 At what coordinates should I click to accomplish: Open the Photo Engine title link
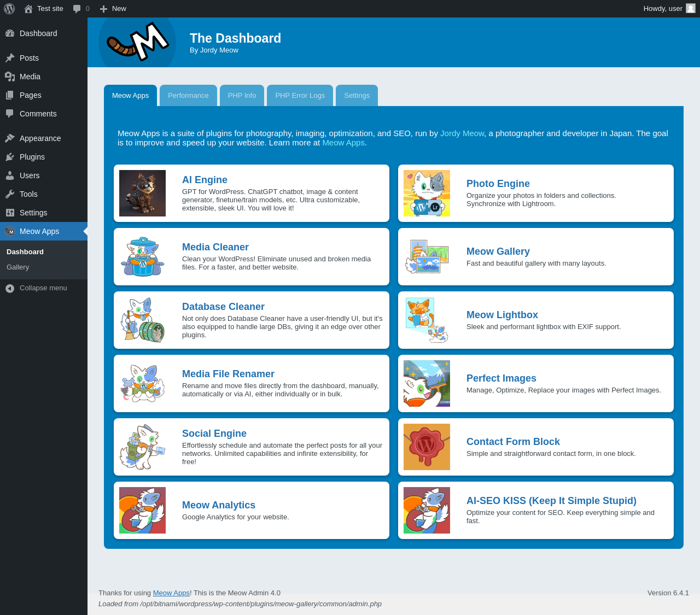[x=498, y=184]
